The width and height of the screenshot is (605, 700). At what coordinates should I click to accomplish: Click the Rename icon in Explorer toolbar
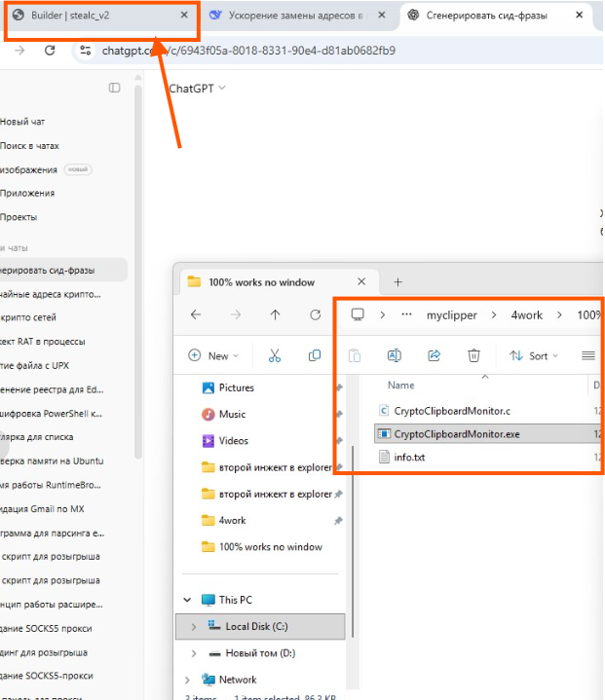[395, 355]
